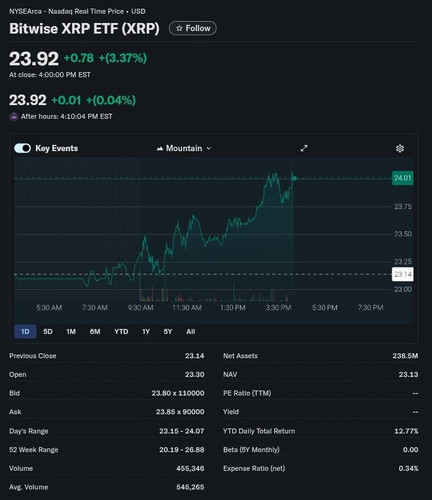Select the 1M range tab
The height and width of the screenshot is (500, 432).
[x=71, y=332]
